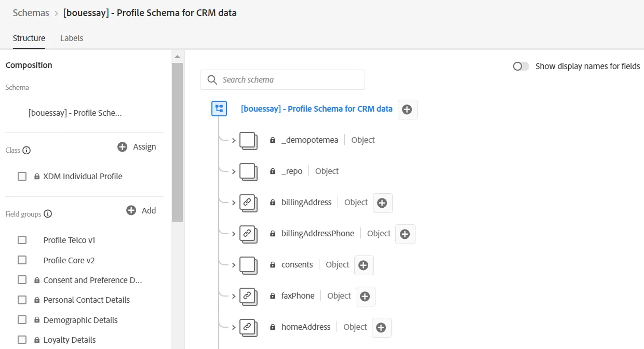The image size is (644, 349).
Task: Go to Schemas breadcrumb
Action: [31, 12]
